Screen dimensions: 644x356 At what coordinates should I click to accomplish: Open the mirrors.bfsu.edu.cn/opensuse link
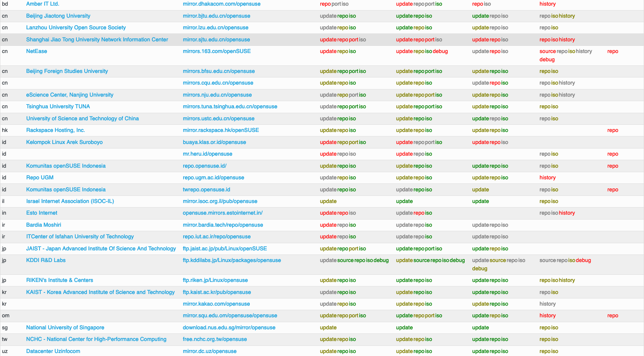[x=219, y=71]
